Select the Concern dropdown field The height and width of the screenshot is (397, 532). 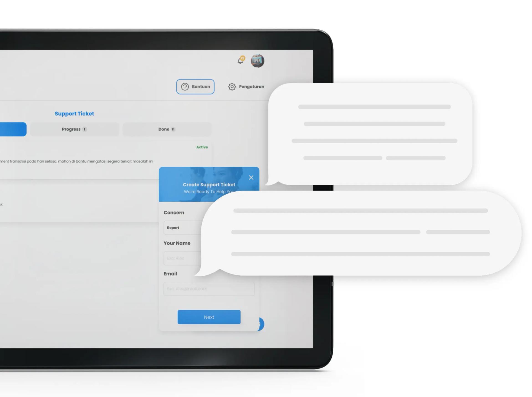pos(188,227)
